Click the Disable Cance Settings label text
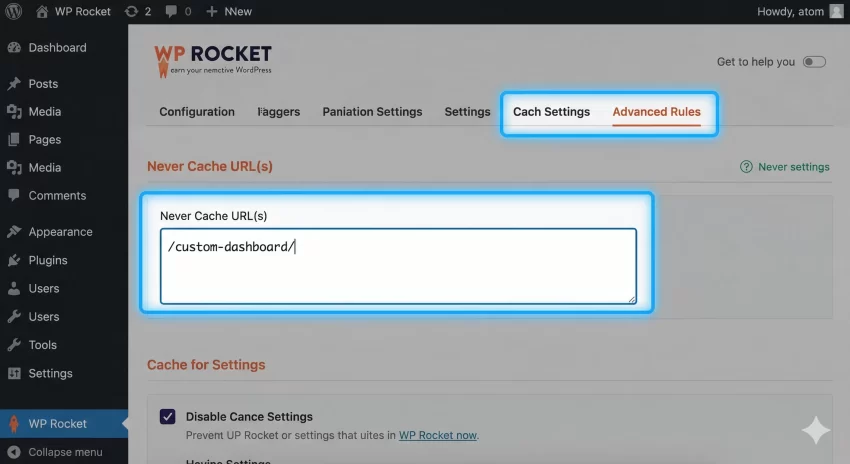850x464 pixels. [x=249, y=416]
